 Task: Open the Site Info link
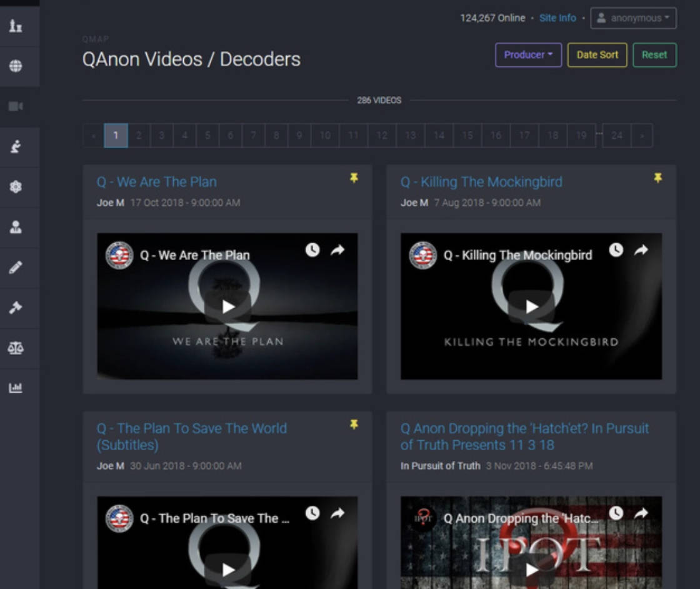[x=557, y=18]
